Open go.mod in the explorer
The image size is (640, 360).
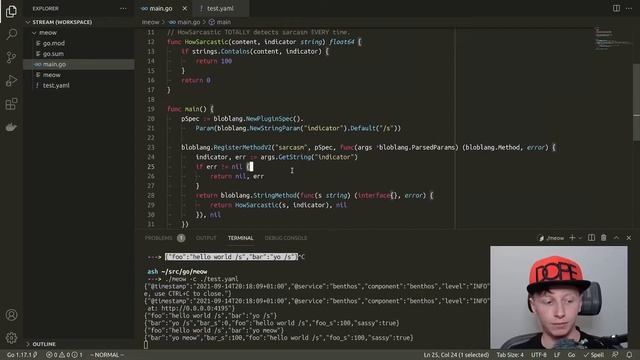pos(53,43)
